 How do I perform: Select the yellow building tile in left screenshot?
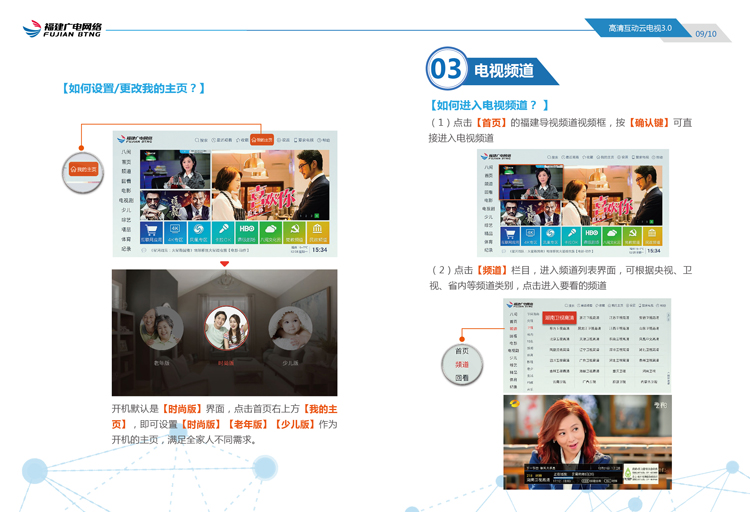point(318,232)
